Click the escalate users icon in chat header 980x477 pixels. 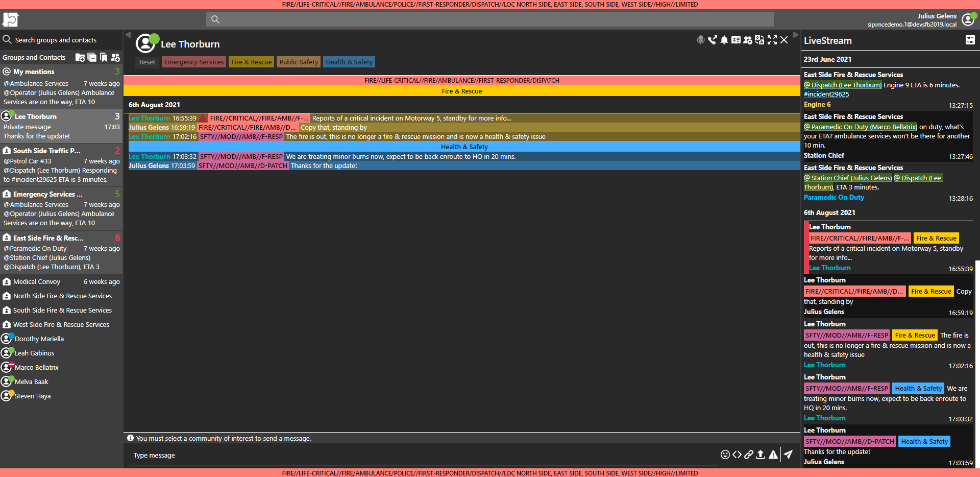point(748,40)
